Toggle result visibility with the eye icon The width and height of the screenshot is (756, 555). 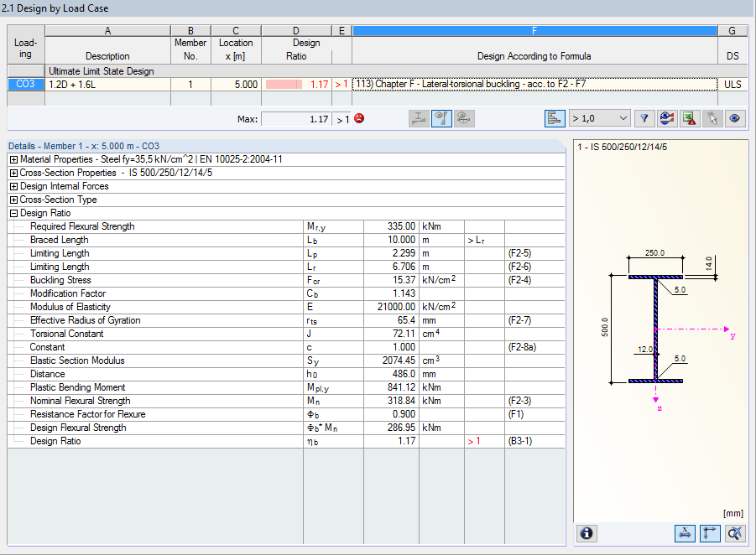[x=734, y=118]
